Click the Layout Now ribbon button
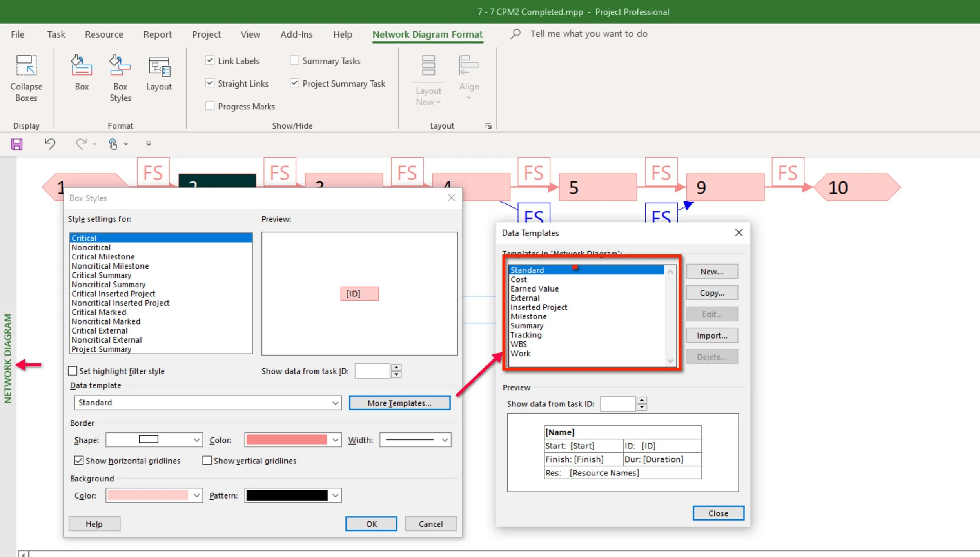Viewport: 980px width, 557px height. (428, 81)
